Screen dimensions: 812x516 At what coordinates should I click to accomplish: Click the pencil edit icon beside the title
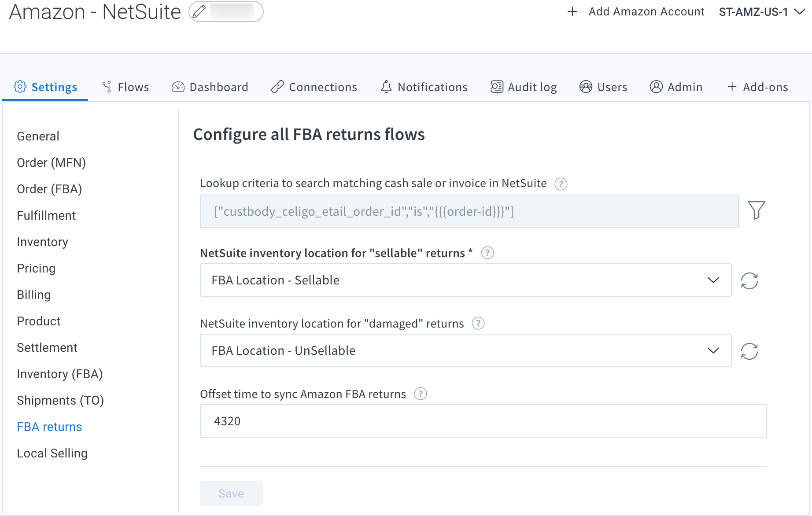click(x=199, y=11)
